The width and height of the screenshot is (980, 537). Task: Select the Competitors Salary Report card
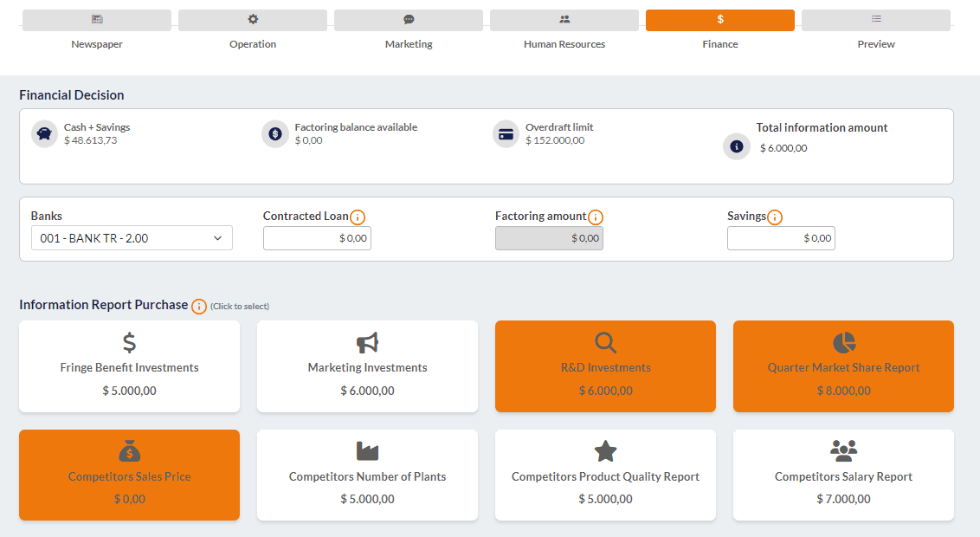[843, 476]
